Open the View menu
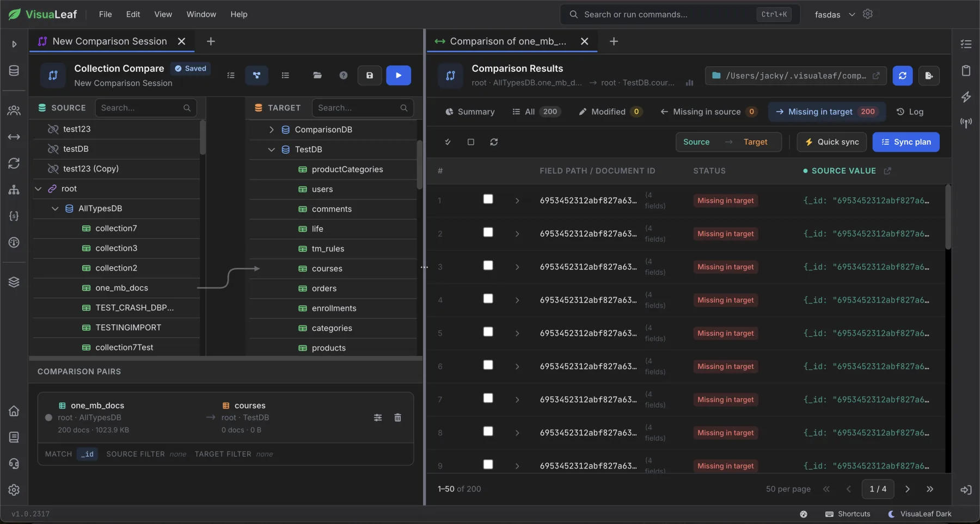Viewport: 980px width, 524px height. tap(163, 14)
